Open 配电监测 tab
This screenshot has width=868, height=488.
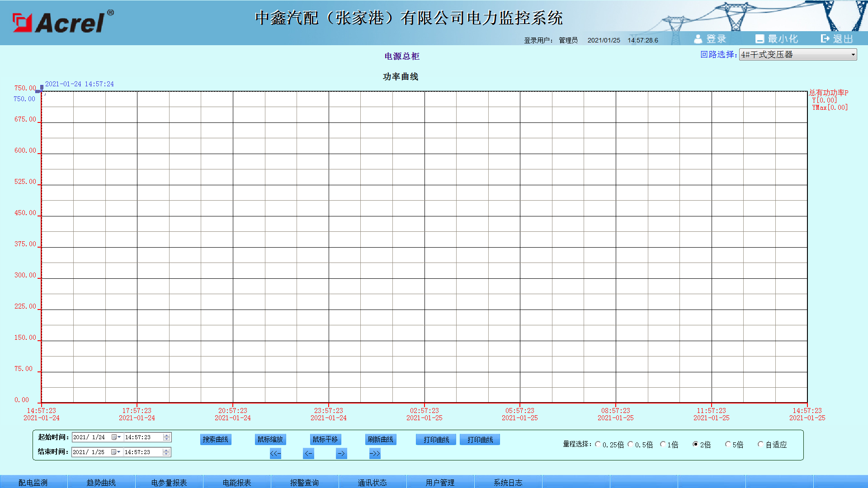(33, 482)
